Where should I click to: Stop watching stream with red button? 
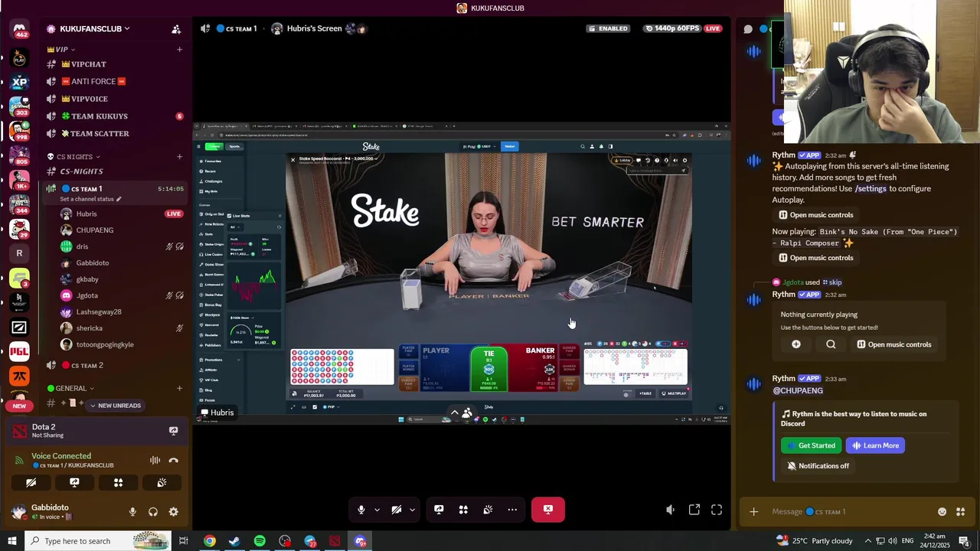point(548,510)
